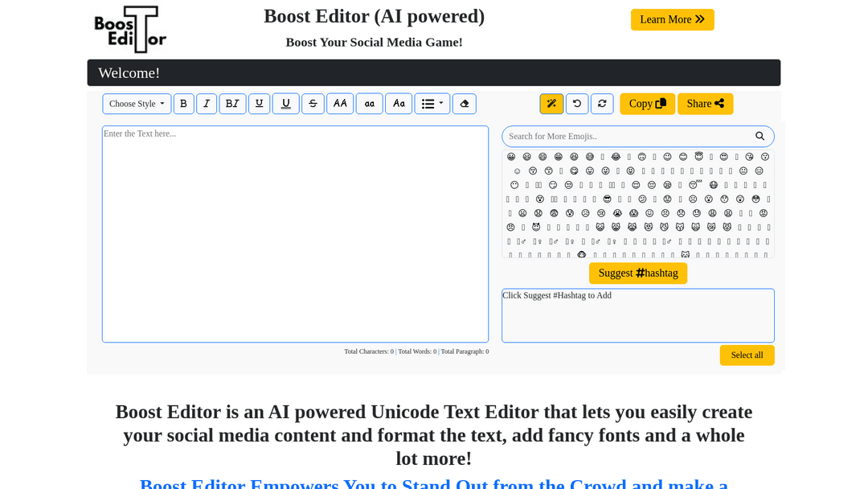This screenshot has width=868, height=489.
Task: Convert text to lowercase (aa)
Action: pyautogui.click(x=369, y=104)
